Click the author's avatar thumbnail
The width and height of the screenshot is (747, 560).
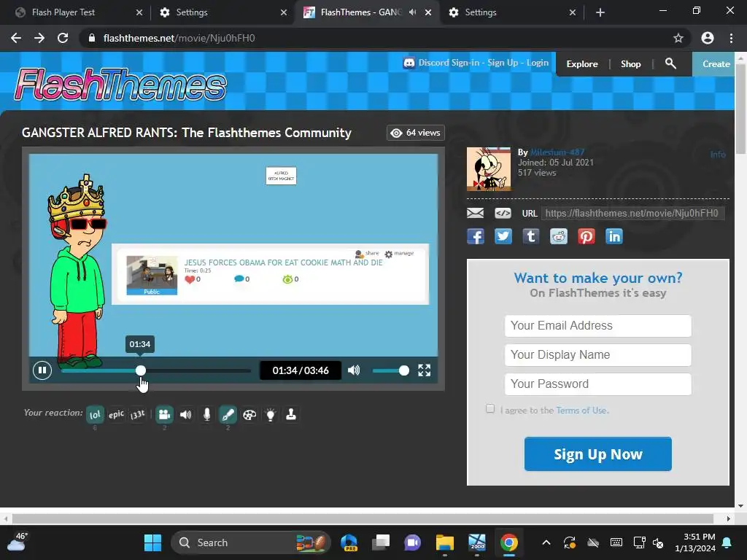click(x=489, y=169)
